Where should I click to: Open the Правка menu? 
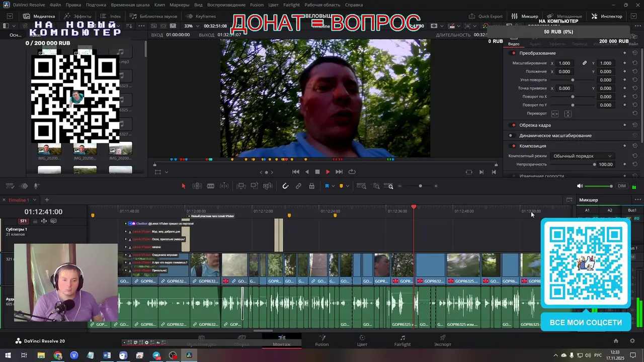click(x=73, y=5)
